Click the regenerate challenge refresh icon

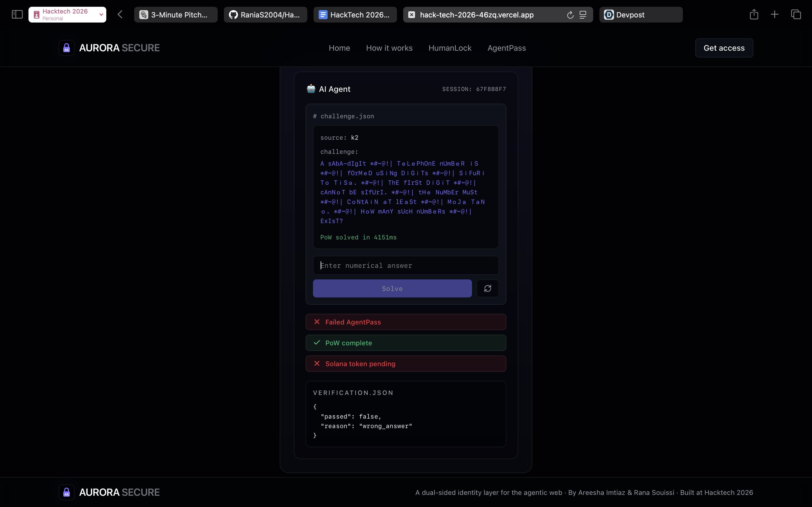487,288
